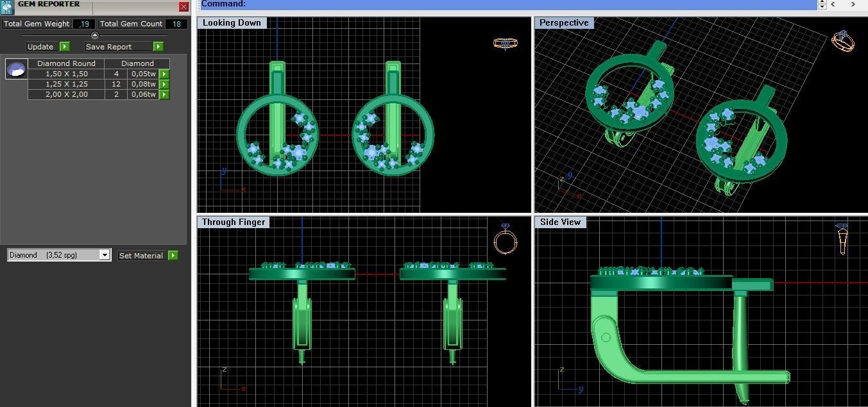Viewport: 868px width, 407px height.
Task: Click the ring icon in Side View viewport
Action: coord(842,238)
